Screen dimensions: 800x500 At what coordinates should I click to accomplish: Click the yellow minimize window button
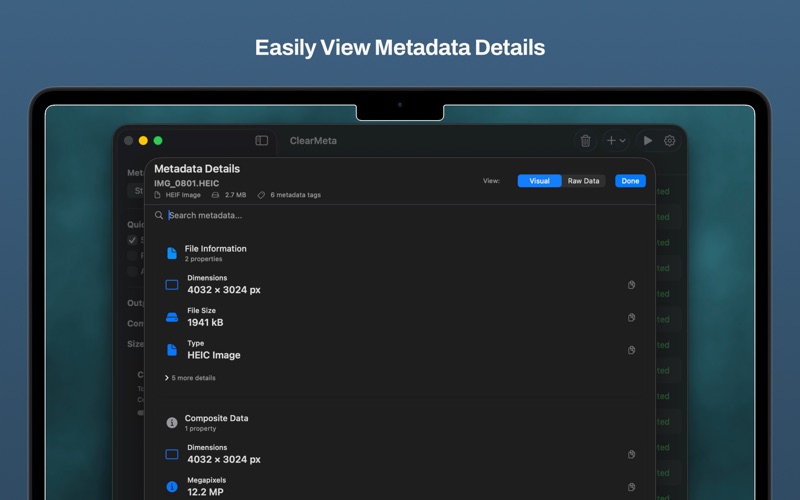click(x=143, y=140)
